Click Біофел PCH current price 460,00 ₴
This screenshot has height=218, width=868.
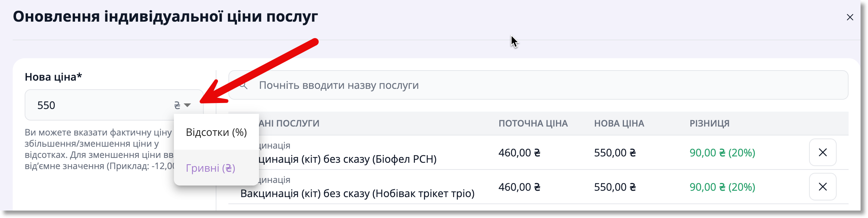pyautogui.click(x=519, y=153)
